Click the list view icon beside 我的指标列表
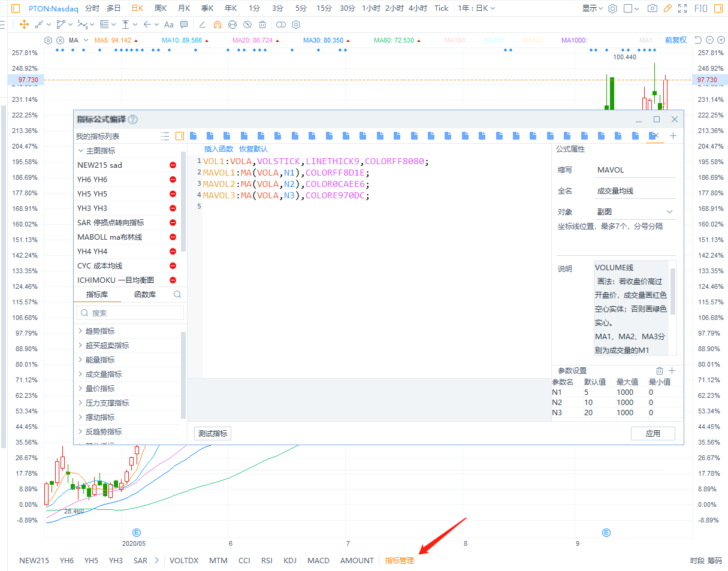Viewport: 728px width, 571px height. click(x=165, y=137)
